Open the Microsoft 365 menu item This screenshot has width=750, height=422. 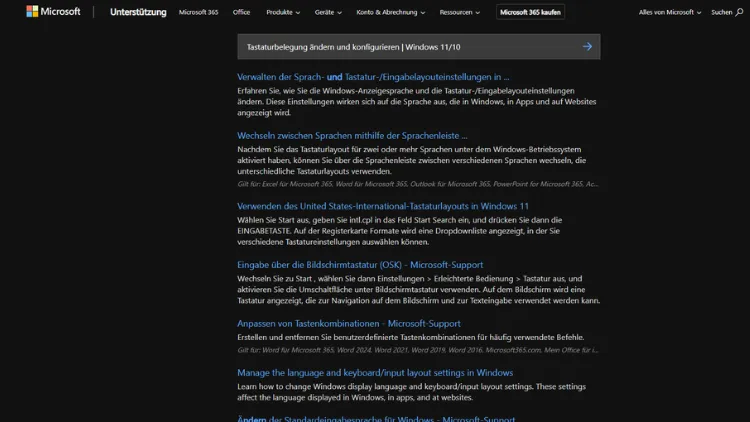[x=199, y=12]
